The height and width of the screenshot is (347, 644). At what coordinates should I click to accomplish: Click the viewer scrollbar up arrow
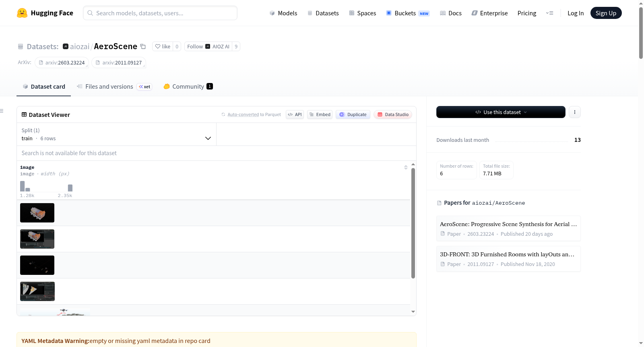[413, 164]
